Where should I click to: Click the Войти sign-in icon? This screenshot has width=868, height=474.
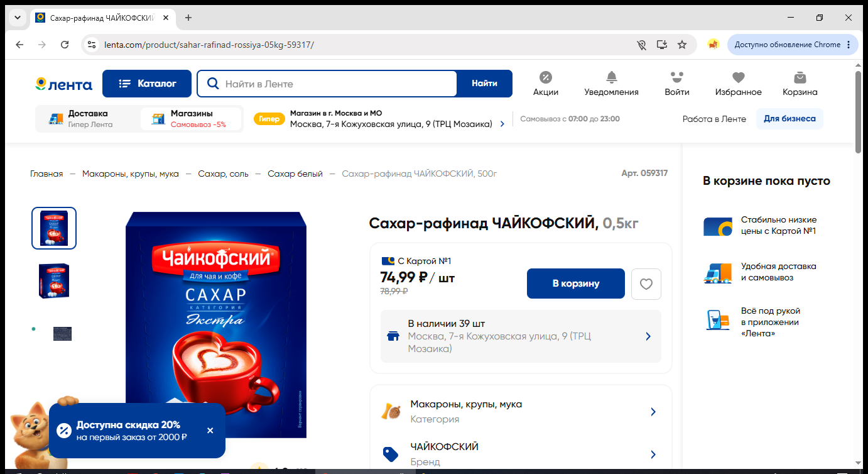[677, 84]
